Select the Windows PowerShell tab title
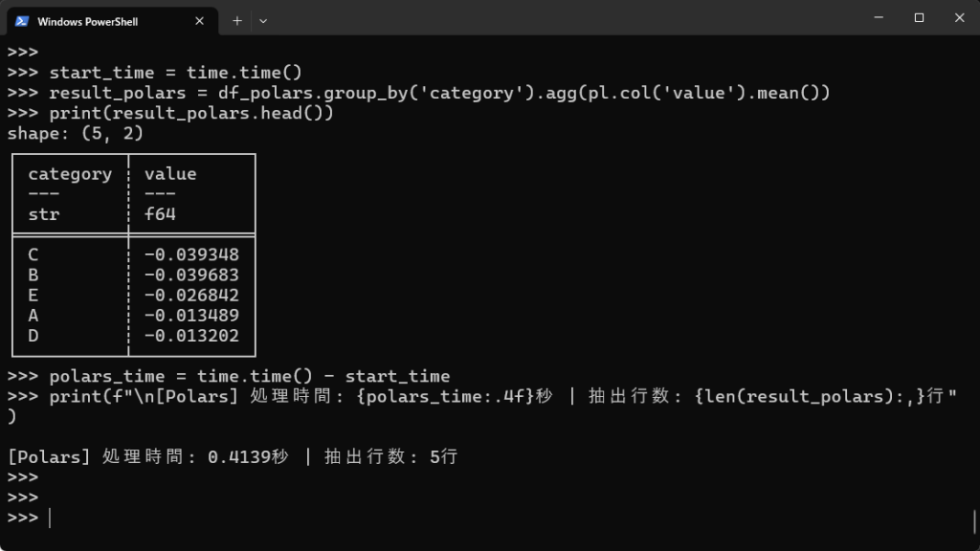Image resolution: width=980 pixels, height=551 pixels. [87, 21]
